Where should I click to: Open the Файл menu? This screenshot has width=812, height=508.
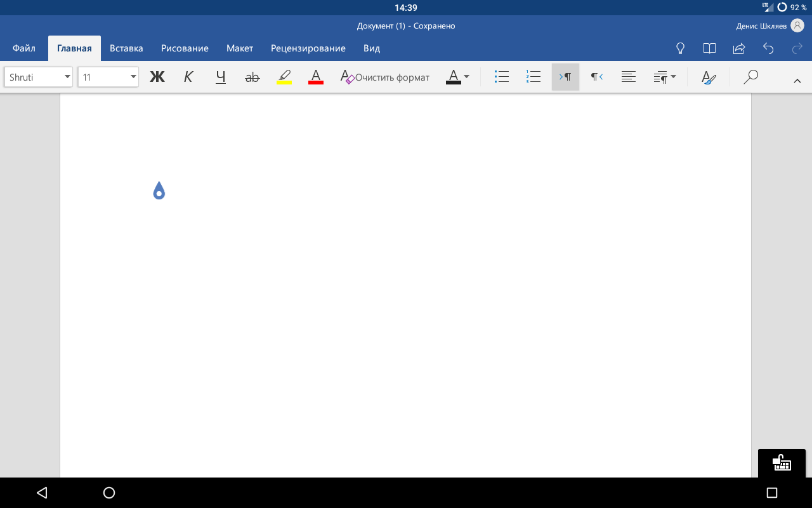(x=24, y=48)
